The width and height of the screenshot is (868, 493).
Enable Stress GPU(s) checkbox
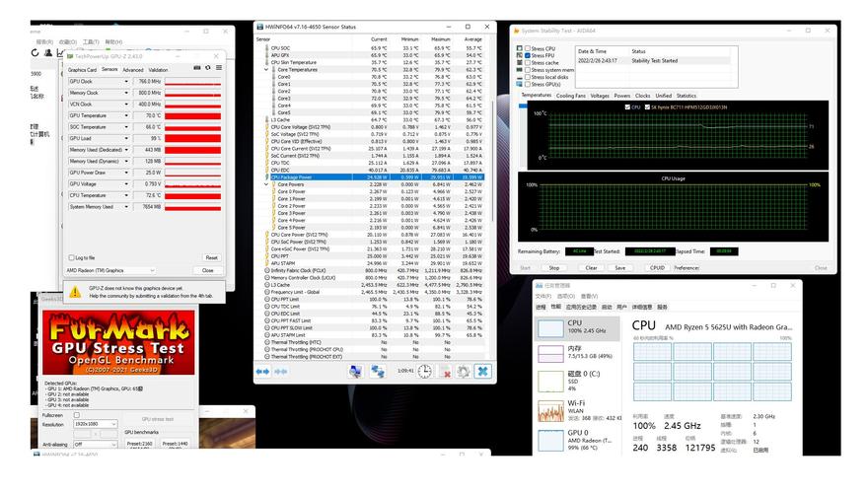528,85
